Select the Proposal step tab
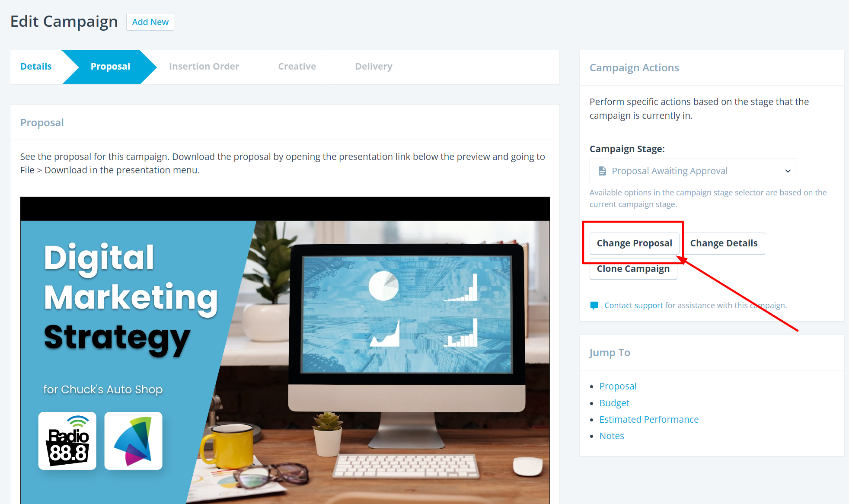This screenshot has height=504, width=849. click(110, 67)
